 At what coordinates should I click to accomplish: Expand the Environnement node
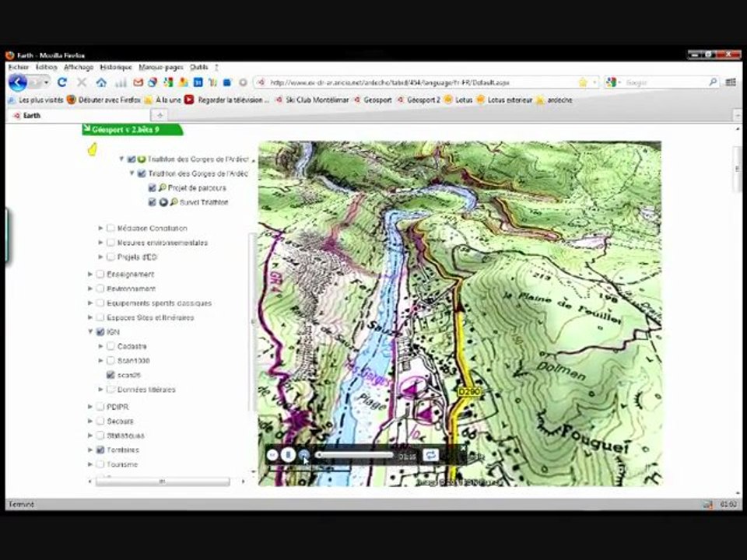pos(90,289)
